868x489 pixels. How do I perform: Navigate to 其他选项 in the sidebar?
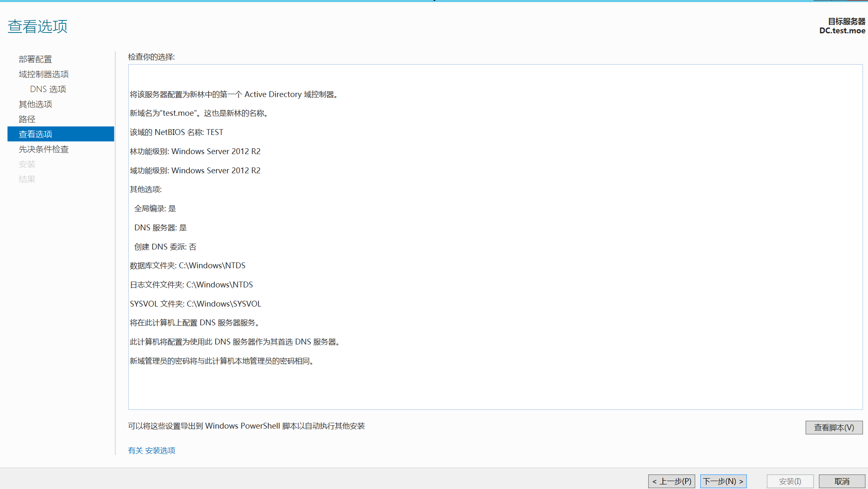click(x=35, y=104)
